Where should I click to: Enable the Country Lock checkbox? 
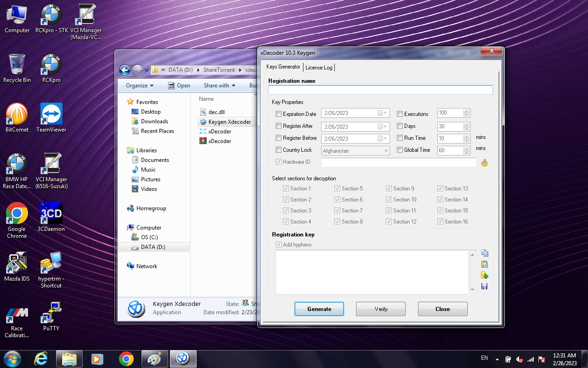point(278,150)
